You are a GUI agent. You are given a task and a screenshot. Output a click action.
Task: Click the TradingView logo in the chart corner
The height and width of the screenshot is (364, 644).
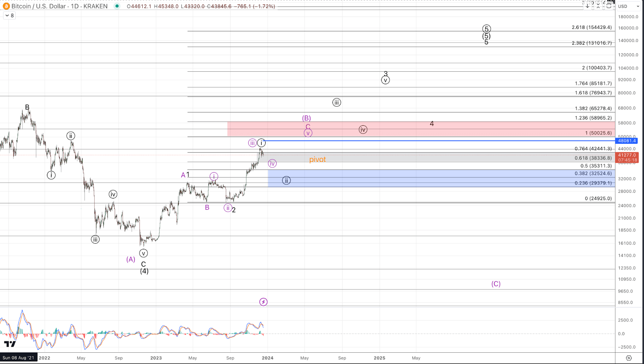pos(10,344)
